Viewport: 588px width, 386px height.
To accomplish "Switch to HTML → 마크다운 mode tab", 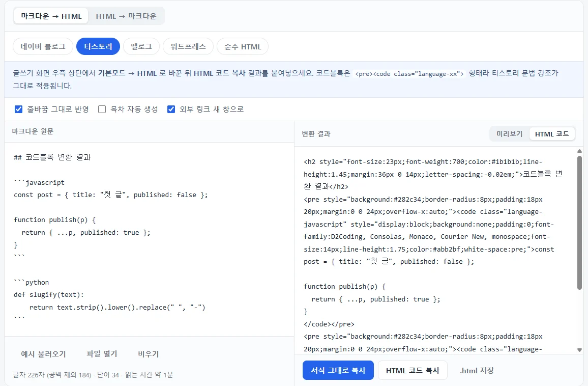I will click(x=126, y=16).
